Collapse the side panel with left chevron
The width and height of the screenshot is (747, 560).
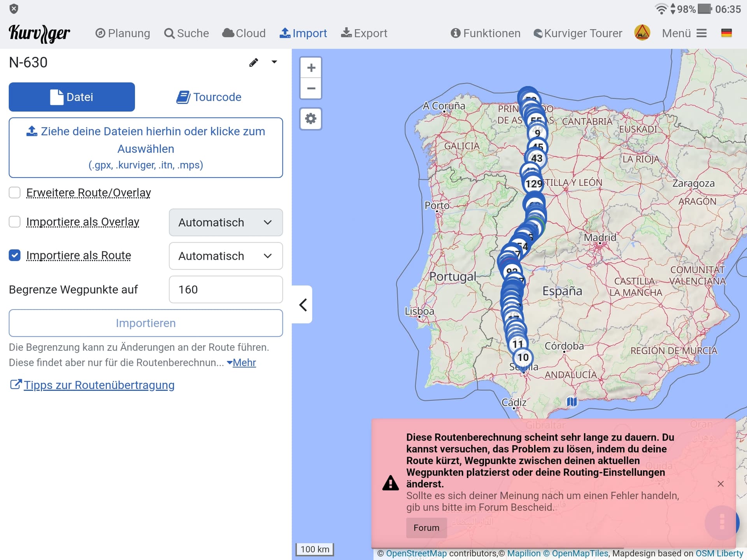point(303,305)
